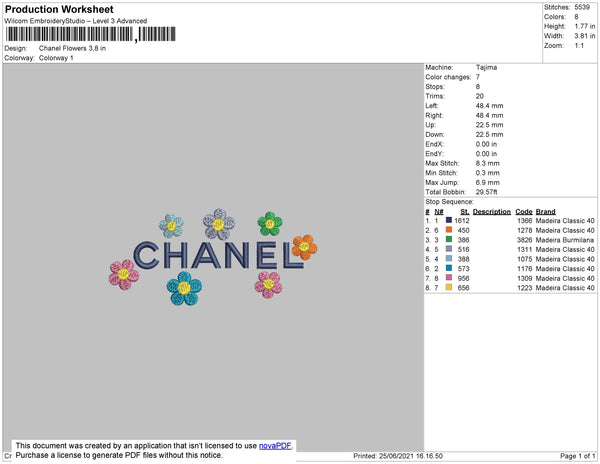The width and height of the screenshot is (600, 464).
Task: Click the Machine value 'Tajima'
Action: click(x=486, y=67)
